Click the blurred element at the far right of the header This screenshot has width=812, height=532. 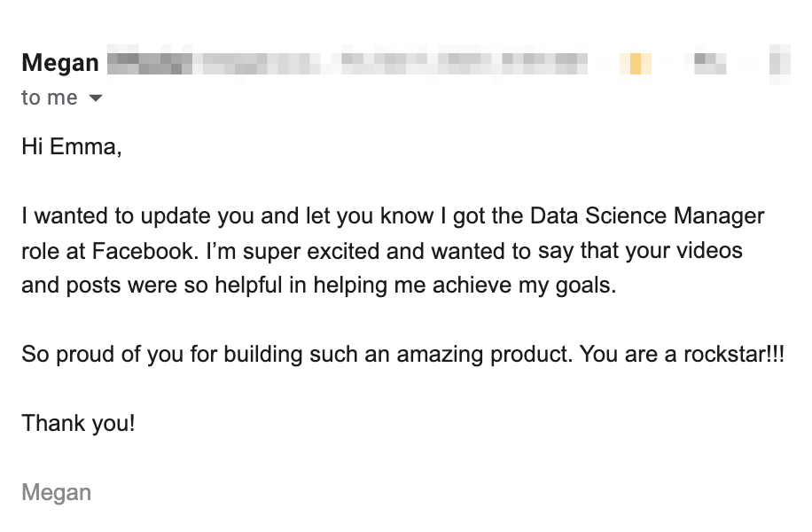pyautogui.click(x=779, y=64)
